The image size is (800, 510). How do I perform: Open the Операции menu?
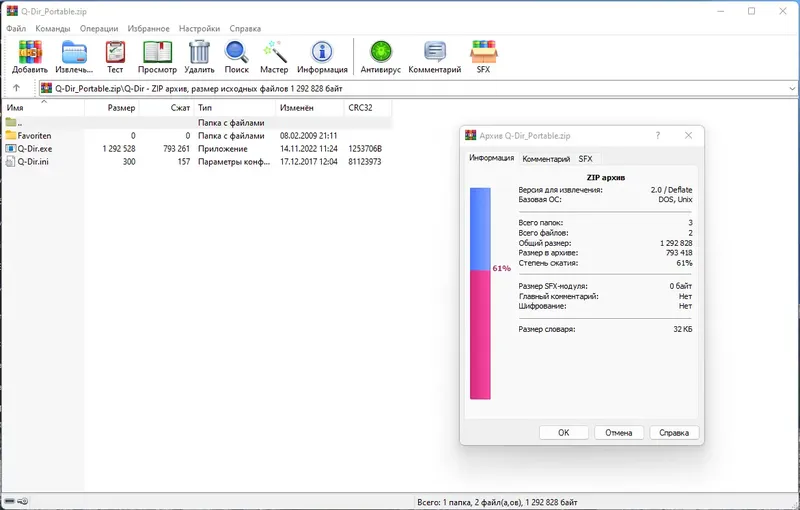tap(99, 29)
